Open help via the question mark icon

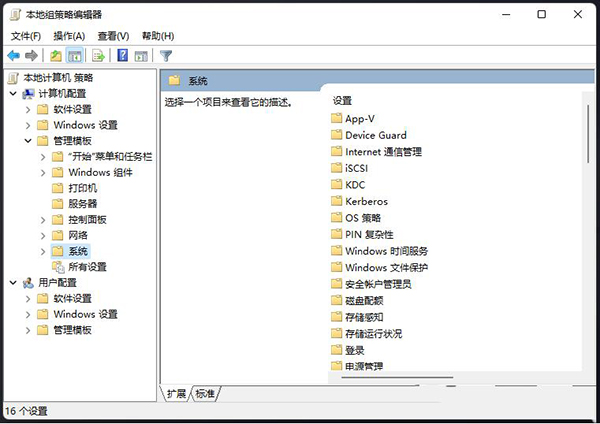pos(123,55)
